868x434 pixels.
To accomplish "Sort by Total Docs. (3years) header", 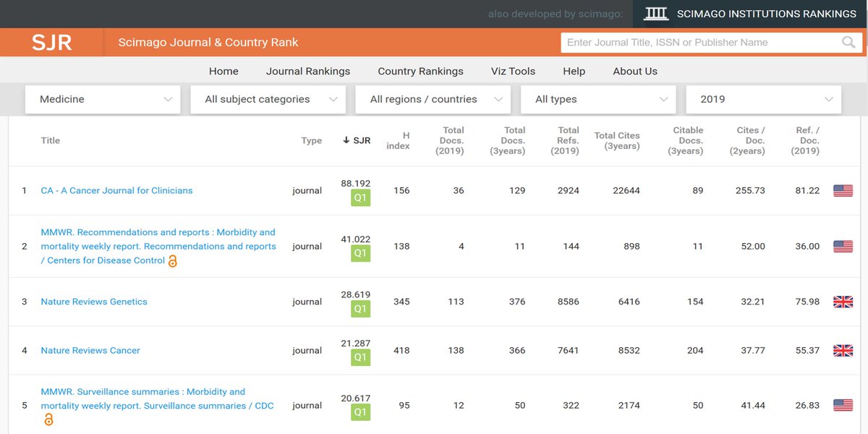I will (x=508, y=141).
